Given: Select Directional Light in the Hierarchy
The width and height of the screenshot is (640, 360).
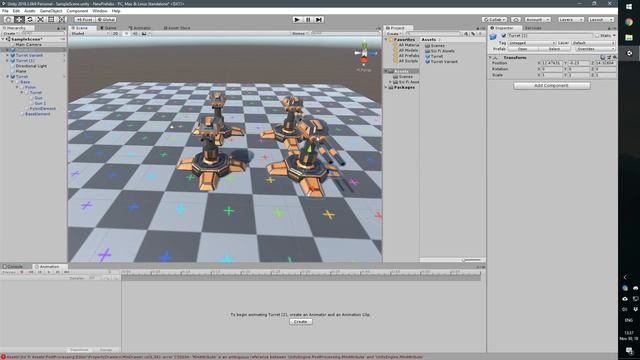Looking at the screenshot, I should 31,66.
